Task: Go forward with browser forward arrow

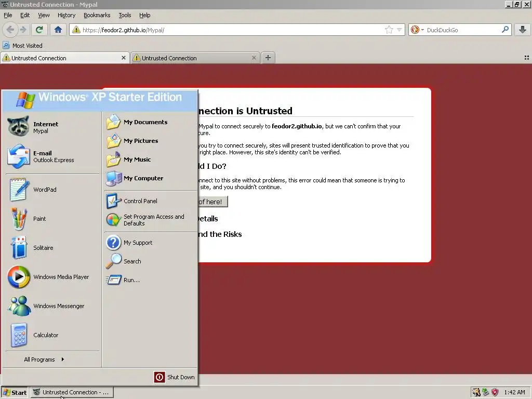Action: pos(23,30)
